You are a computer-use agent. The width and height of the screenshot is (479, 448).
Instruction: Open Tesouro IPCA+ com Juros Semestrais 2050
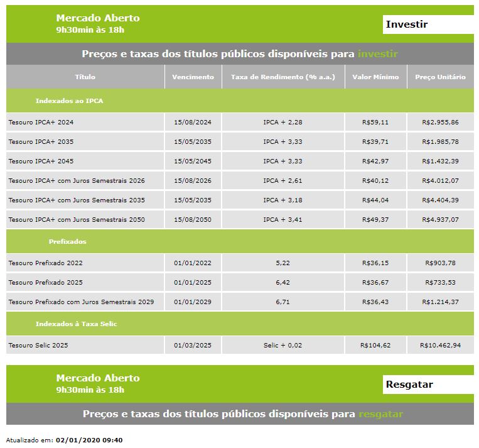tap(77, 219)
